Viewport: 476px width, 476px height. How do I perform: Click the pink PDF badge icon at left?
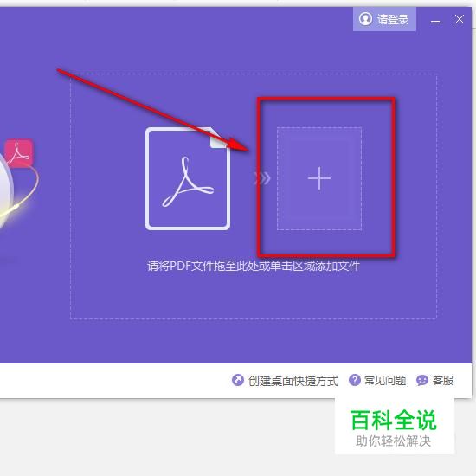[x=19, y=153]
